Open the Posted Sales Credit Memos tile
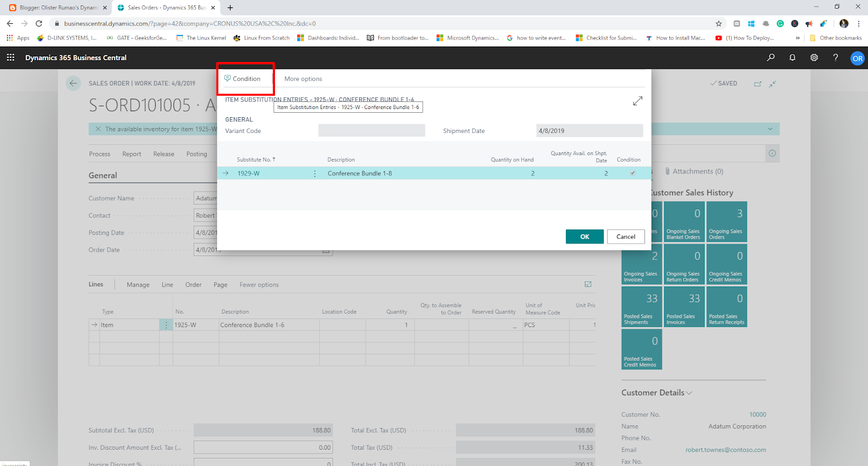This screenshot has height=466, width=868. [642, 349]
